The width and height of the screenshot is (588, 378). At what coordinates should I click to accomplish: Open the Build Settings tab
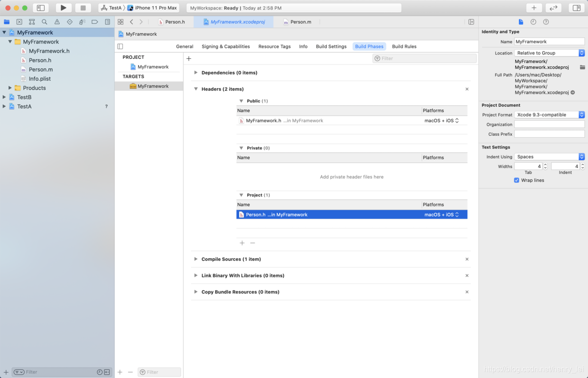click(331, 46)
